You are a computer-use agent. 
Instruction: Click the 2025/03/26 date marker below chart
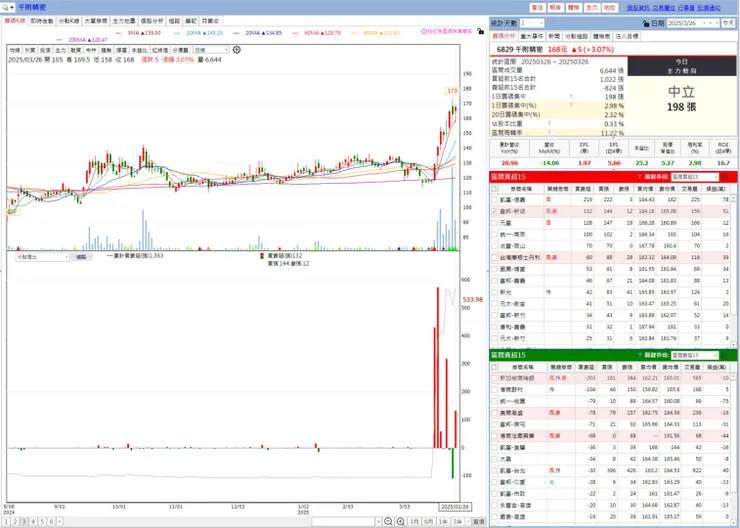455,507
